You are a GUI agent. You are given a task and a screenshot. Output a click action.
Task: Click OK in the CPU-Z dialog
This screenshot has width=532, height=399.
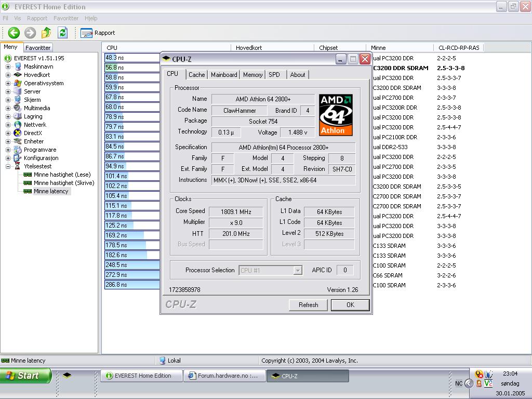tap(350, 304)
